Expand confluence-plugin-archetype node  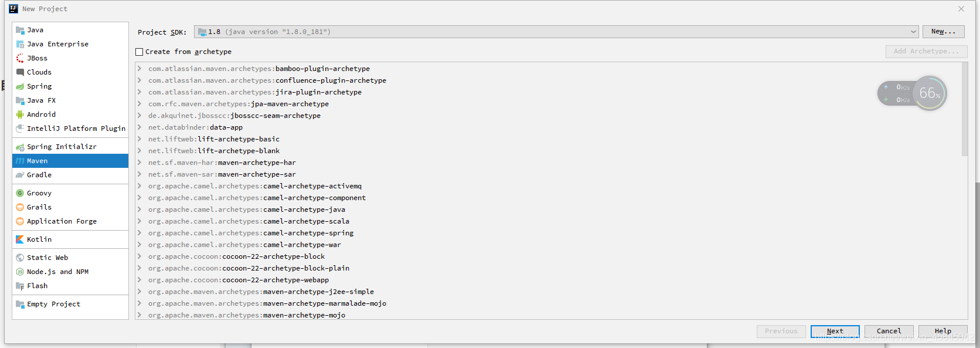point(139,80)
